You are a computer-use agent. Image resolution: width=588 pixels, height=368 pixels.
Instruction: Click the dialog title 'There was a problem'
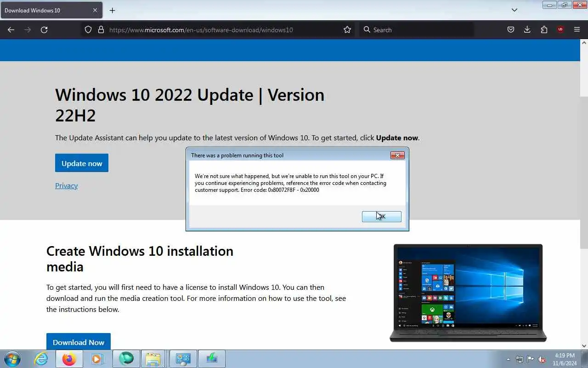coord(237,155)
